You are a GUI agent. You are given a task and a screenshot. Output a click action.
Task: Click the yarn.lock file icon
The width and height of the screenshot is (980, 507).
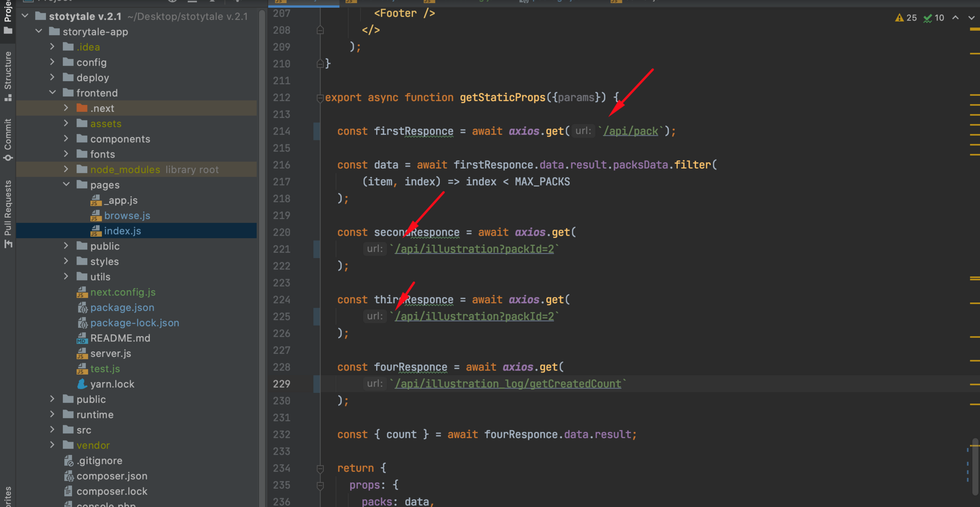coord(82,384)
